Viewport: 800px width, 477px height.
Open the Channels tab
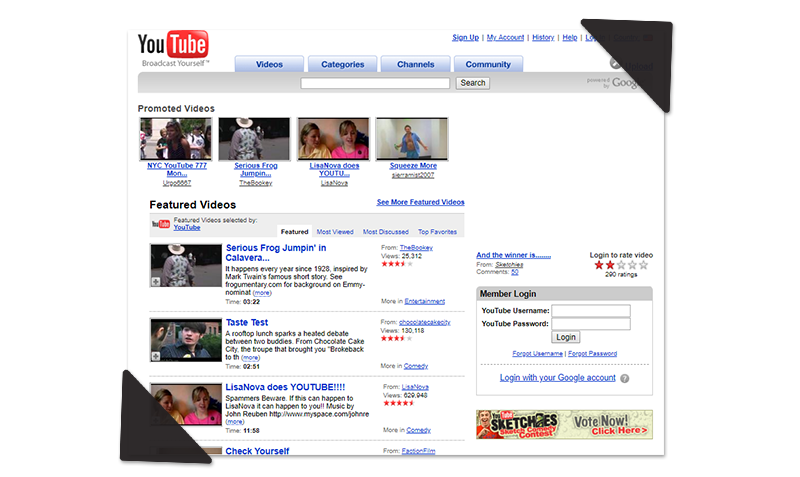point(415,64)
